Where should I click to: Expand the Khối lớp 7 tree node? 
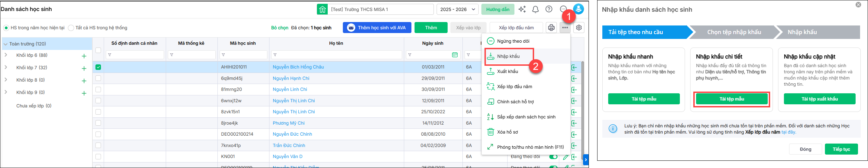point(6,67)
